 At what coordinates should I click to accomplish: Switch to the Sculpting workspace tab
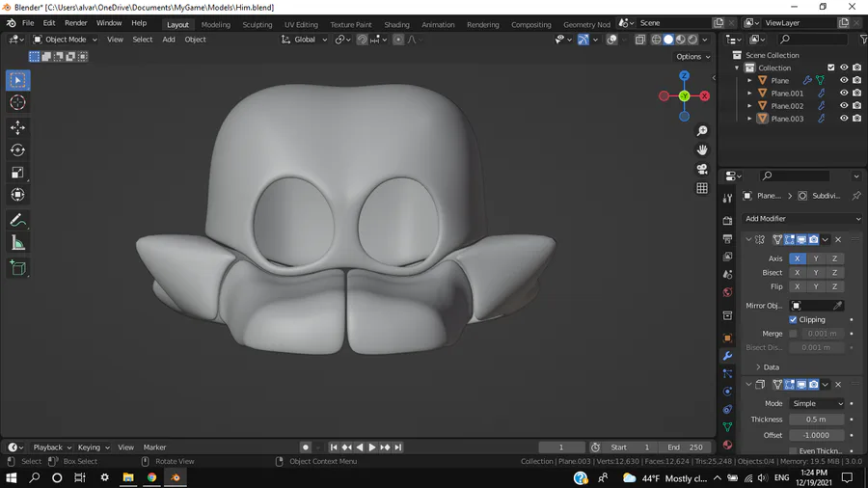[257, 24]
